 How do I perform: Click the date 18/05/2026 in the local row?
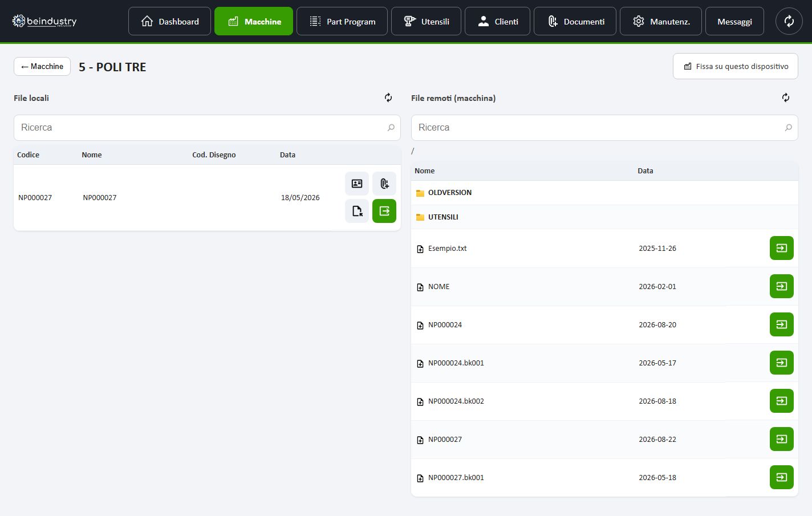pyautogui.click(x=301, y=198)
